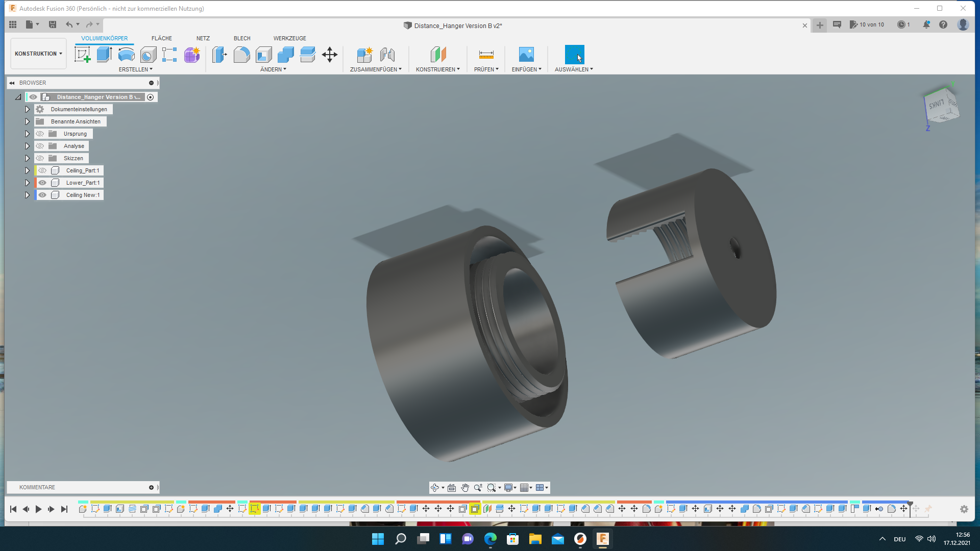Open the ERSTELLEN dropdown menu
The width and height of the screenshot is (980, 551).
tap(136, 69)
